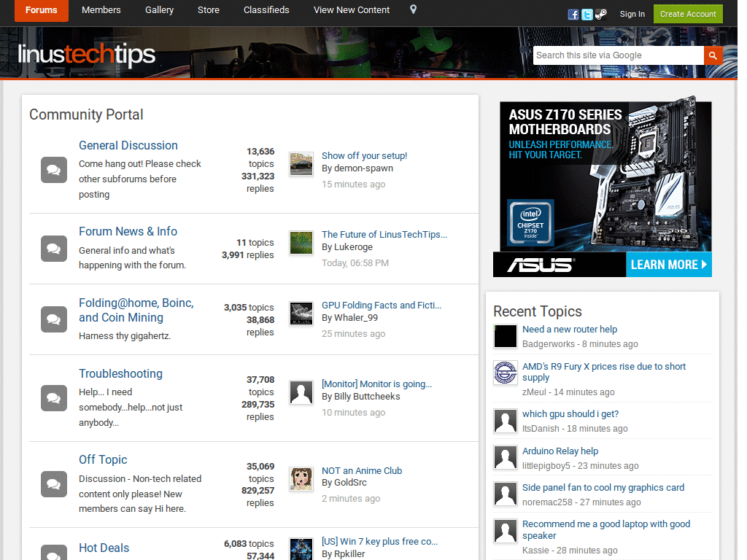Screen dimensions: 747x560
Task: Open Billy Buttcheeks' avatar thumbnail
Action: coord(301,392)
